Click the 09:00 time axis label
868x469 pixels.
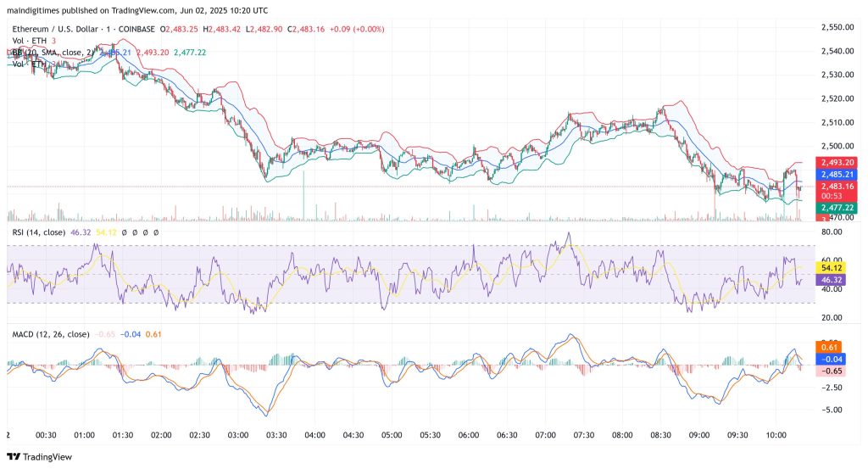(699, 433)
